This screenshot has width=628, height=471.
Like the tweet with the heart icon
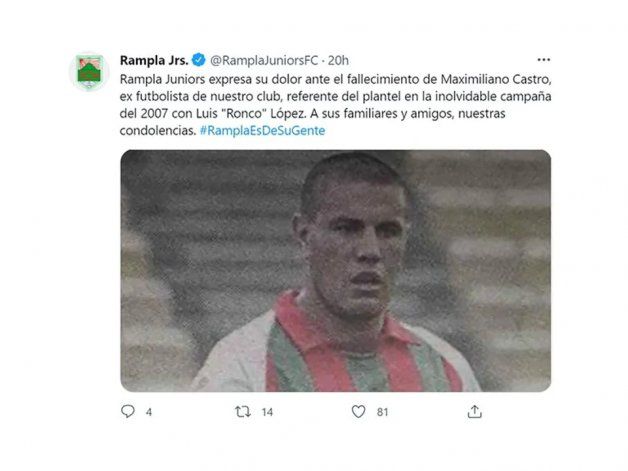tap(358, 411)
